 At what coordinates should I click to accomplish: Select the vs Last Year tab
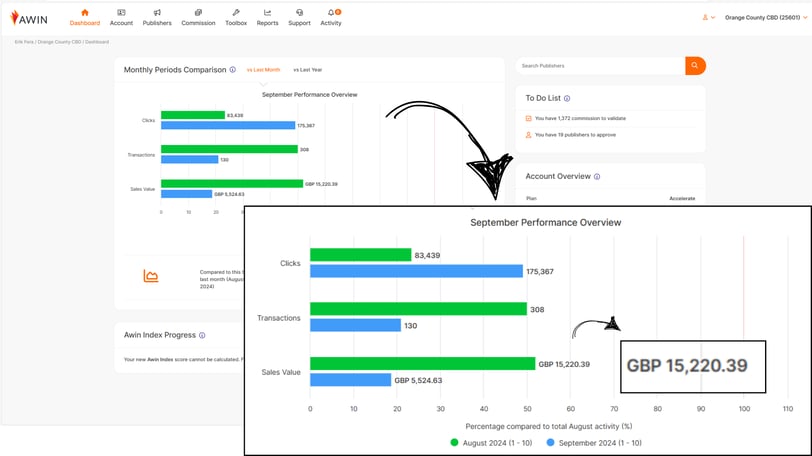pos(308,70)
